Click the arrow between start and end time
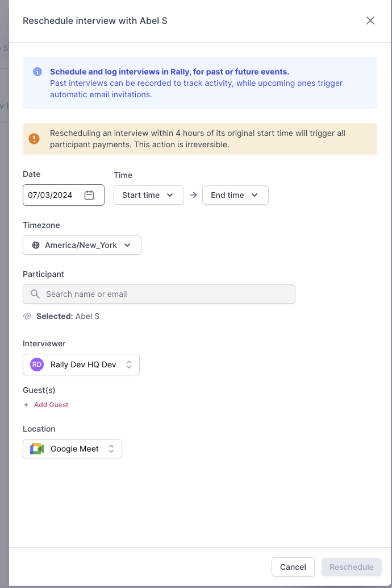The width and height of the screenshot is (392, 588). pos(193,195)
